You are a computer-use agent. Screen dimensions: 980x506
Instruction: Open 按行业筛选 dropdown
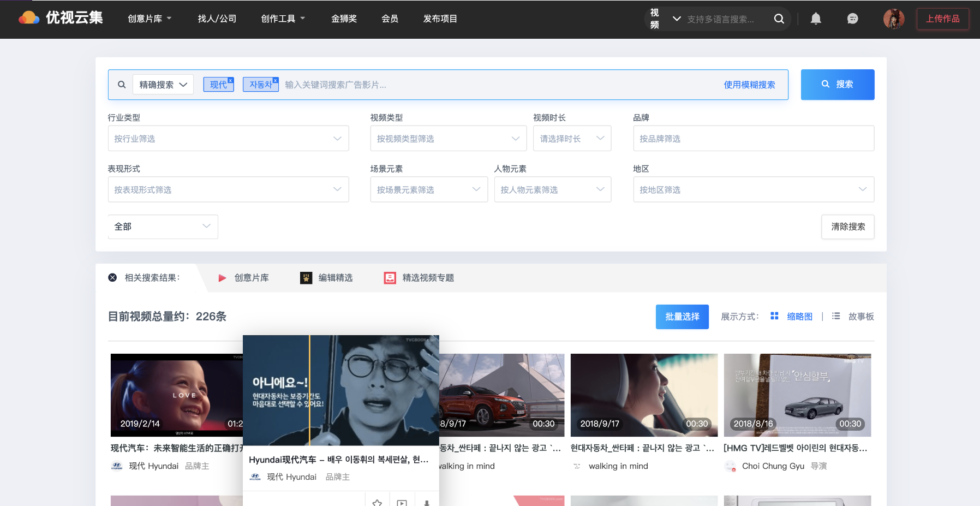click(x=228, y=139)
